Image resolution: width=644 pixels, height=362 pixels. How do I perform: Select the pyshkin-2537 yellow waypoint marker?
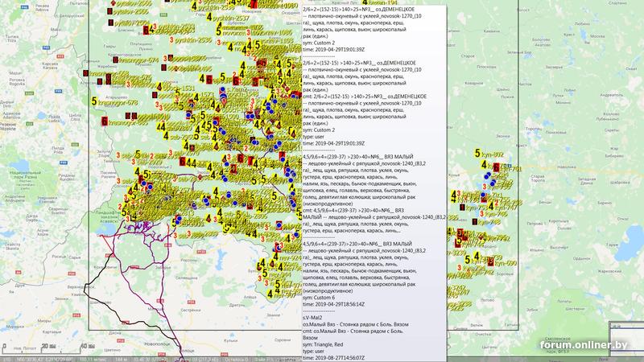pyautogui.click(x=211, y=16)
